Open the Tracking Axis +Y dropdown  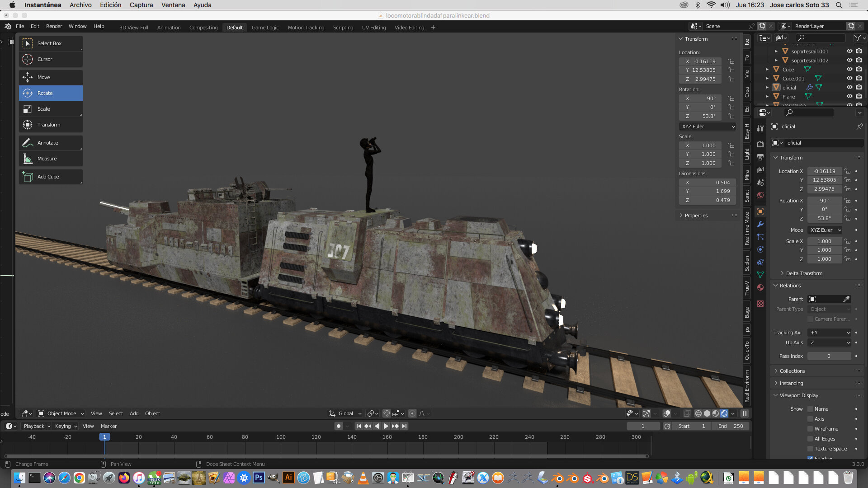[830, 333]
